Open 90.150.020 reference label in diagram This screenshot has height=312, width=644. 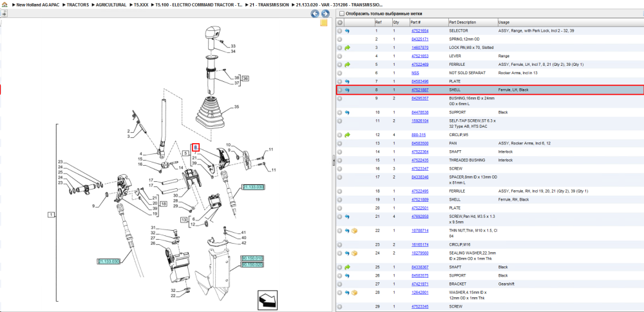point(252,265)
